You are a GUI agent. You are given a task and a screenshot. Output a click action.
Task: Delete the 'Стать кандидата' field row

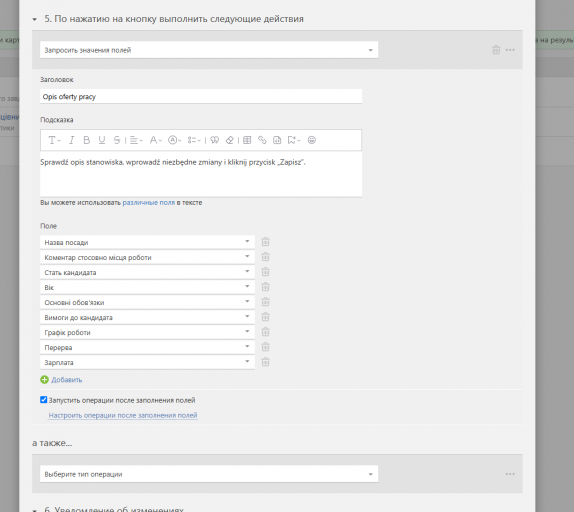265,272
